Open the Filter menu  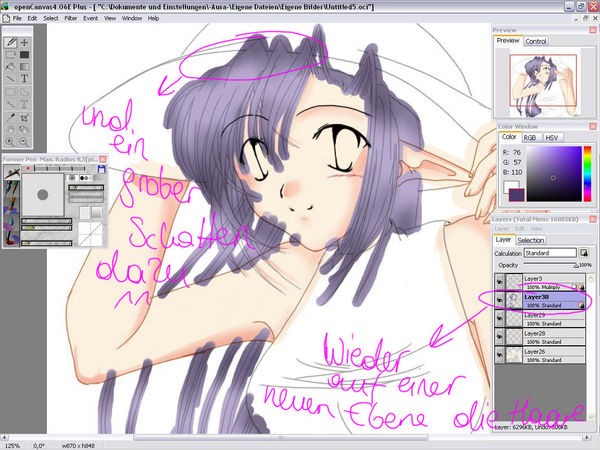coord(69,18)
